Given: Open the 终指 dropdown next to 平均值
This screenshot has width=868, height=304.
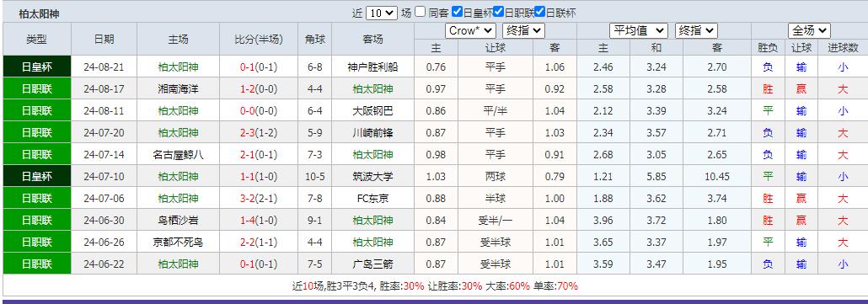Looking at the screenshot, I should click(x=696, y=31).
